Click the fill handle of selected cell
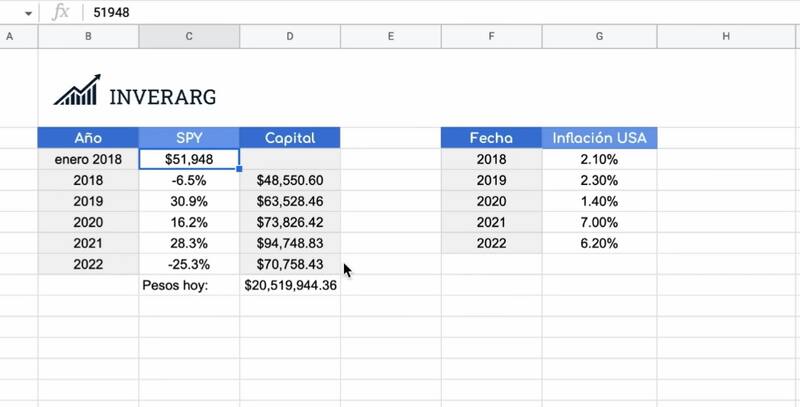This screenshot has height=407, width=800. [x=239, y=169]
